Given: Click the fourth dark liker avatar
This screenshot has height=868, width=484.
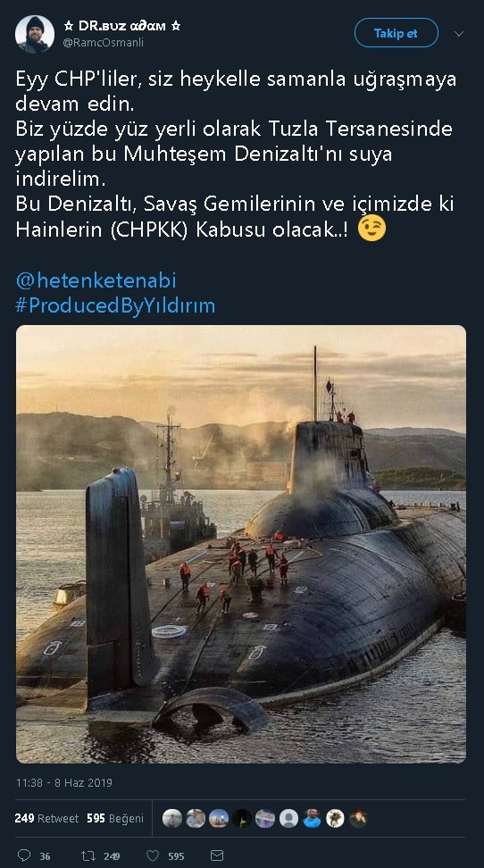Looking at the screenshot, I should tap(242, 818).
